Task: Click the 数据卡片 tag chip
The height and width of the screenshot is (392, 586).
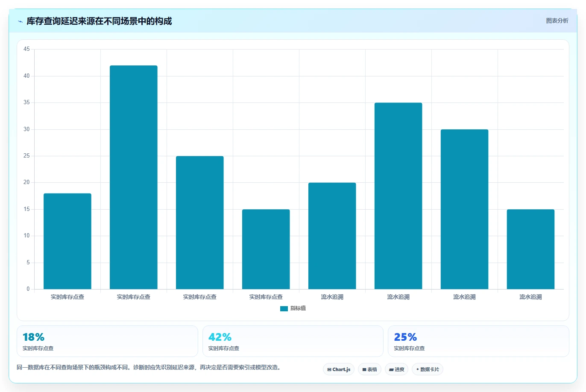Action: 428,369
